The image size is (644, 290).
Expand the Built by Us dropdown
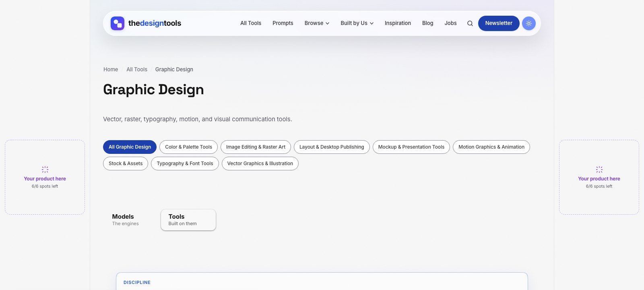357,23
